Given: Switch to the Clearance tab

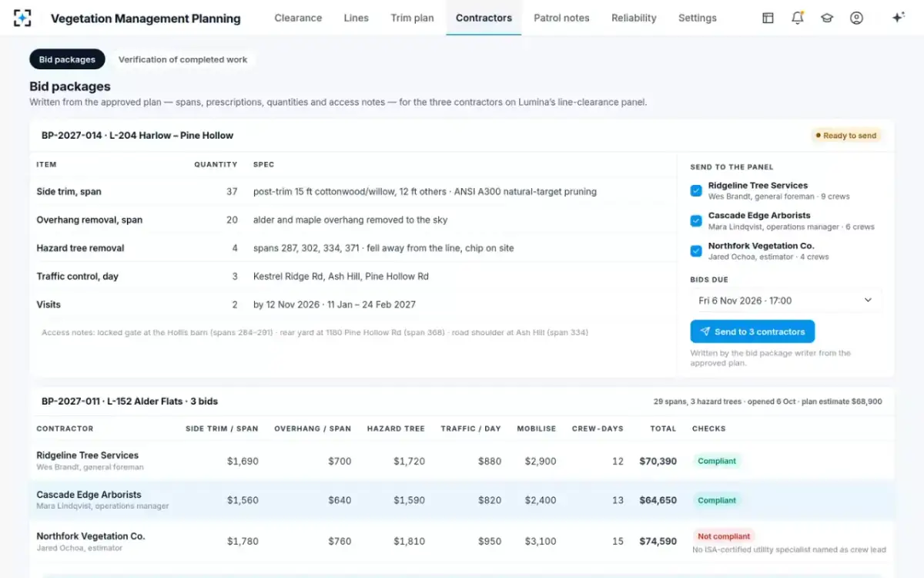Looking at the screenshot, I should tap(298, 18).
